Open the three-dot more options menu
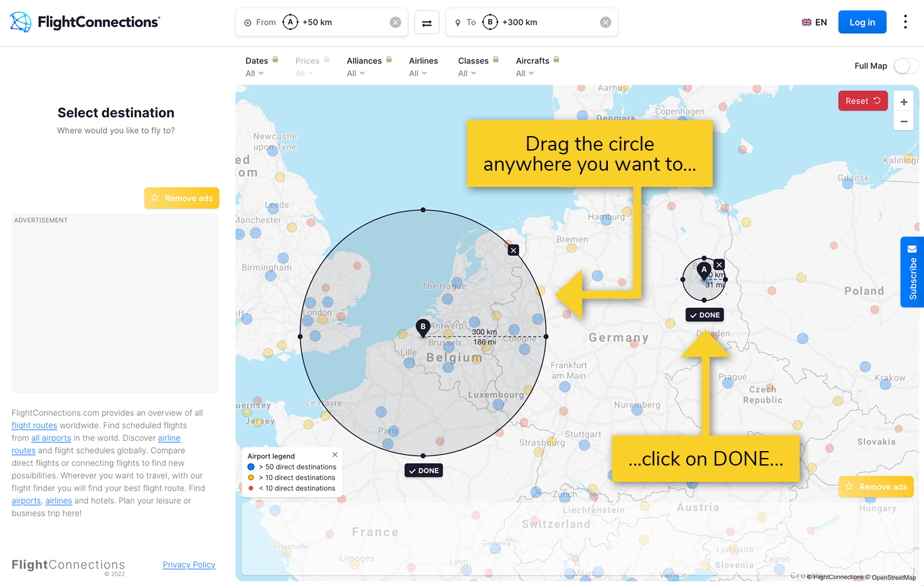Image resolution: width=924 pixels, height=586 pixels. (905, 22)
